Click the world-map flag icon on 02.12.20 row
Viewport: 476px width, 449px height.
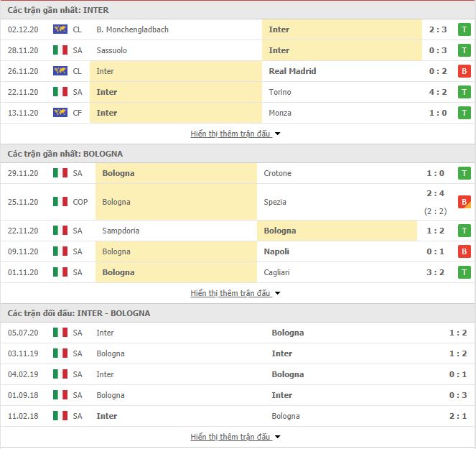(60, 29)
